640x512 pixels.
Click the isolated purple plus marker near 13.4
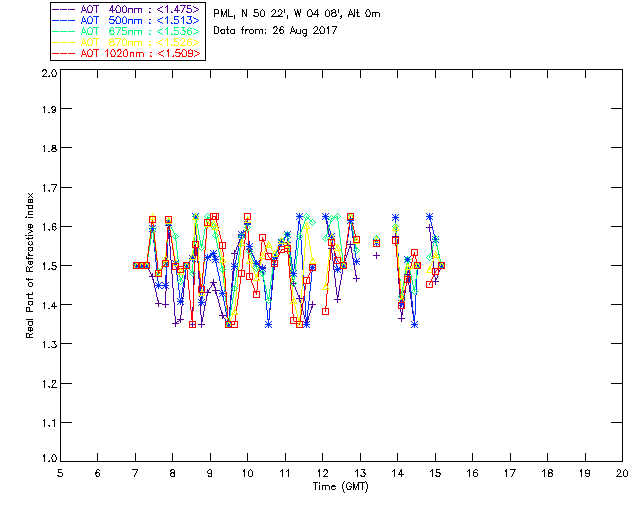(376, 256)
